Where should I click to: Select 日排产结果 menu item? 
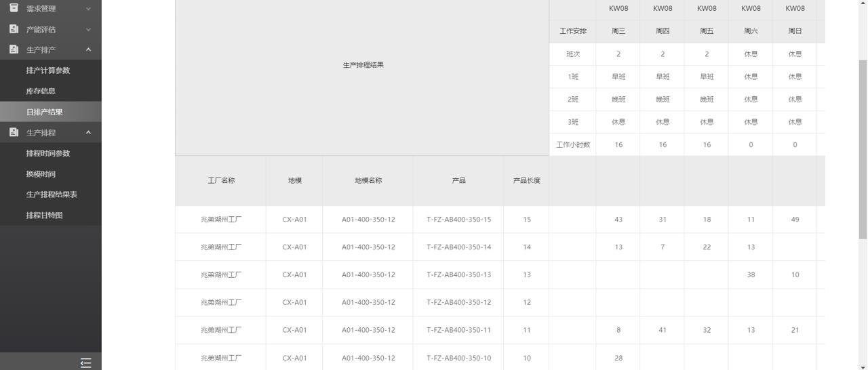tap(45, 112)
